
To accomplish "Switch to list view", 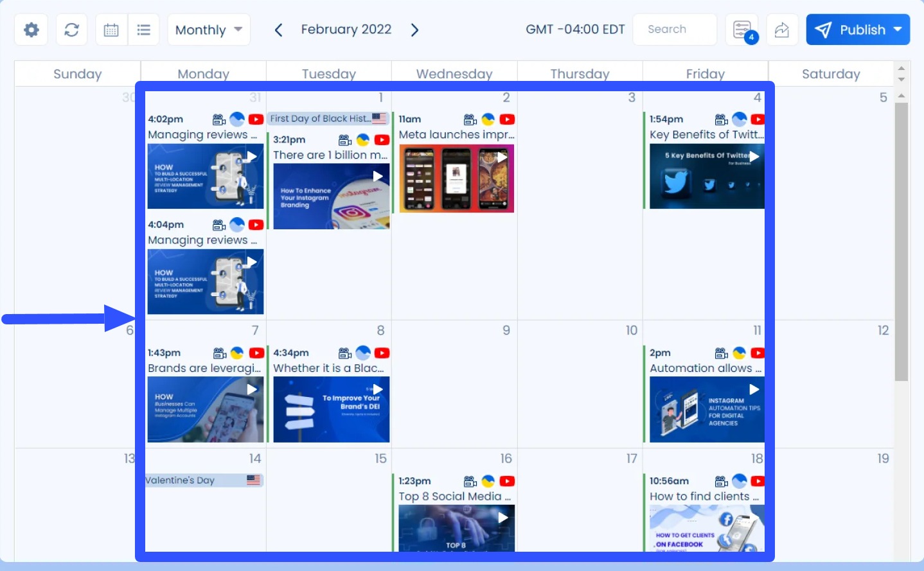I will (x=144, y=30).
